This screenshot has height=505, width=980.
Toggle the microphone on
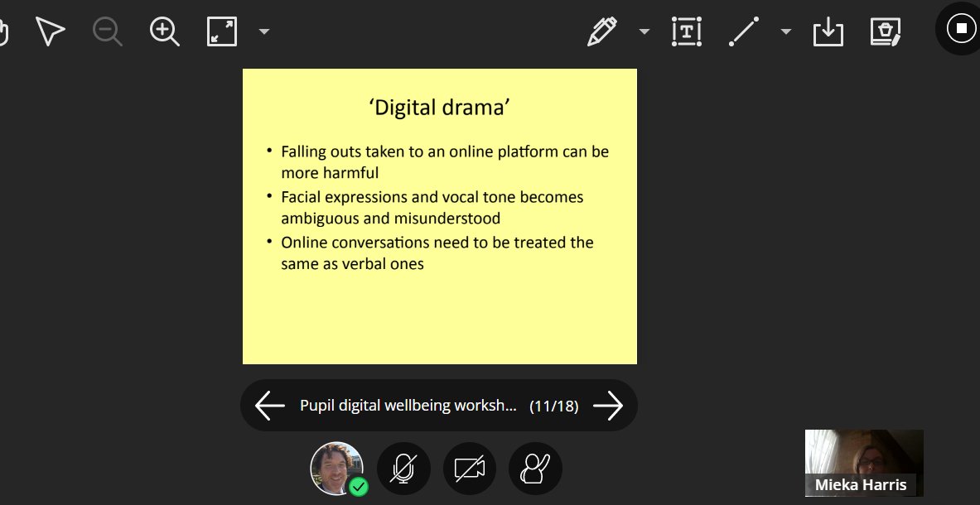tap(403, 469)
